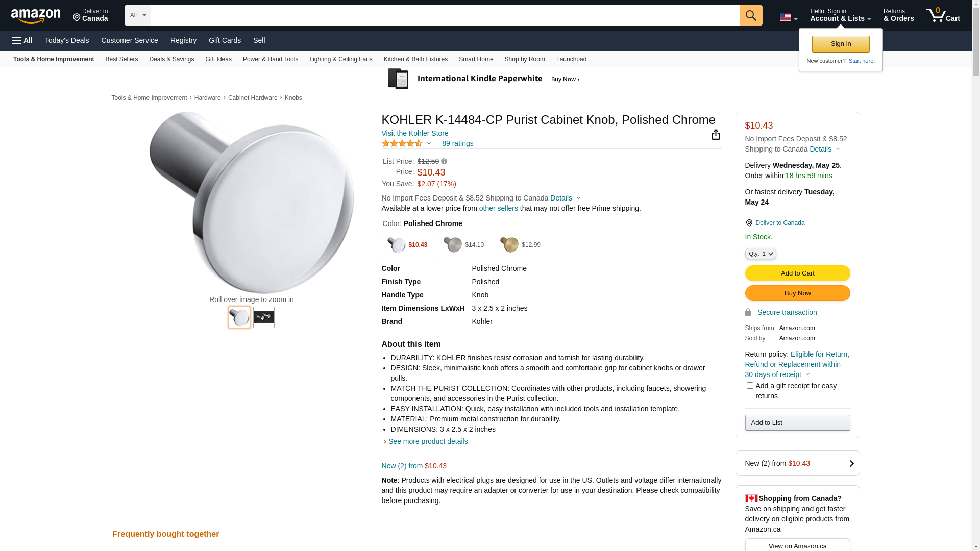
Task: Click the magnifying glass search button
Action: coord(750,15)
